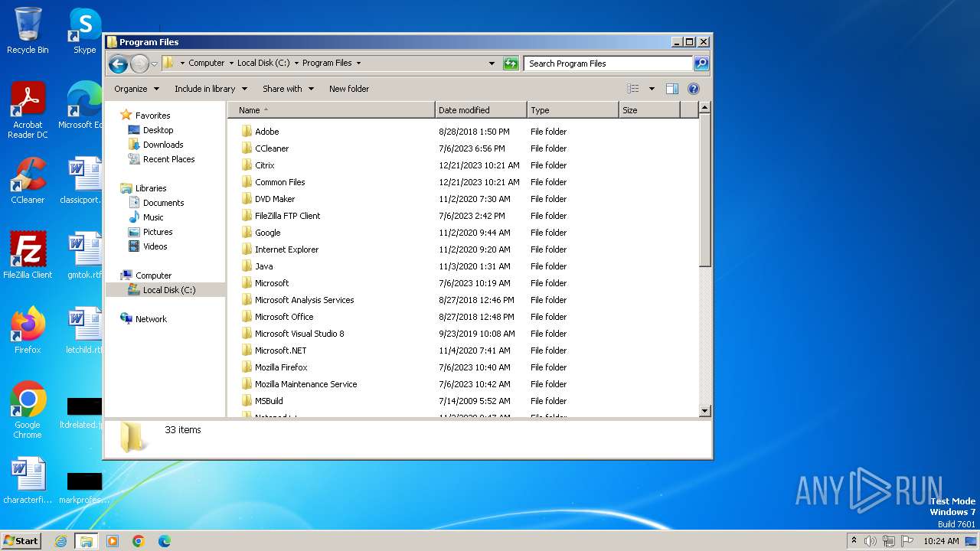Select the MSBuild folder
This screenshot has height=551, width=980.
pyautogui.click(x=269, y=401)
